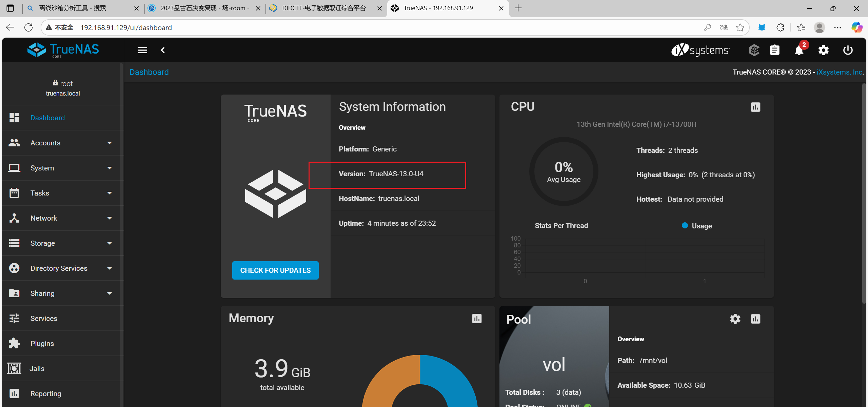Screen dimensions: 868x407
Task: Click the power button icon
Action: pos(848,50)
